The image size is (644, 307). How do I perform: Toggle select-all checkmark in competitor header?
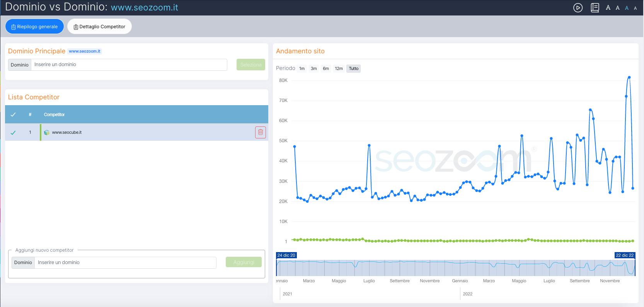point(13,114)
